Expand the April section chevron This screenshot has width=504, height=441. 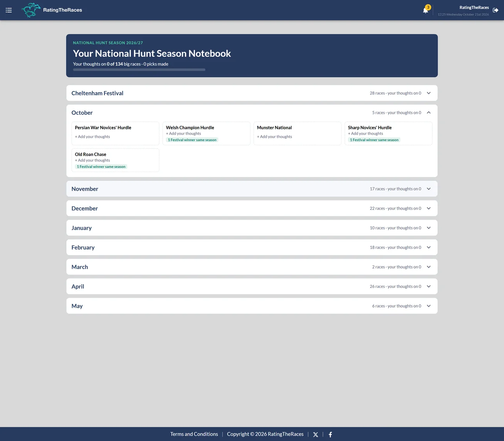429,286
